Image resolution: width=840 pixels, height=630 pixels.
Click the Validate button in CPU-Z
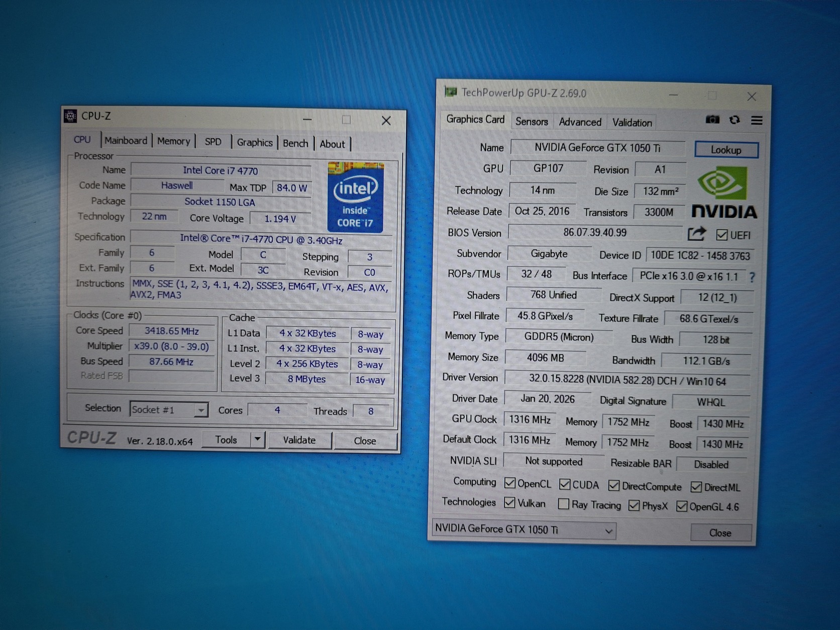click(x=299, y=440)
